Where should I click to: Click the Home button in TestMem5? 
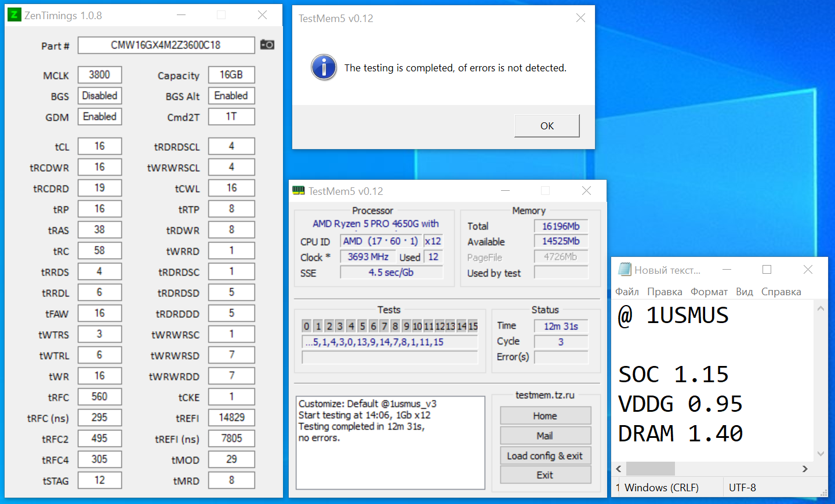[545, 416]
